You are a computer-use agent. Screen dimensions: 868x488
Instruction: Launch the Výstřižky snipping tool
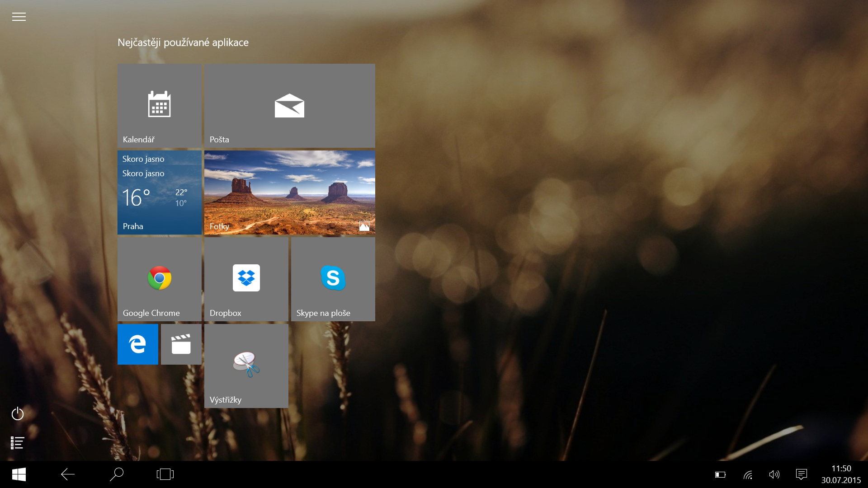(x=246, y=366)
